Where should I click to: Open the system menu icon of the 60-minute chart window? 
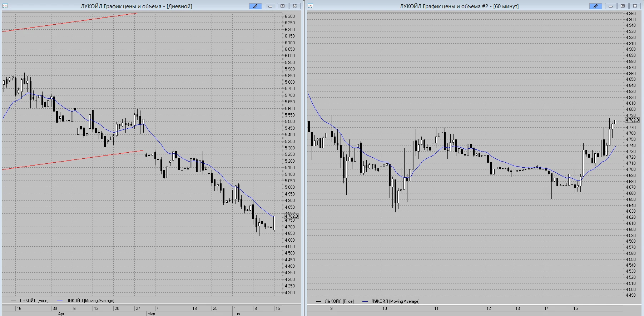[310, 6]
